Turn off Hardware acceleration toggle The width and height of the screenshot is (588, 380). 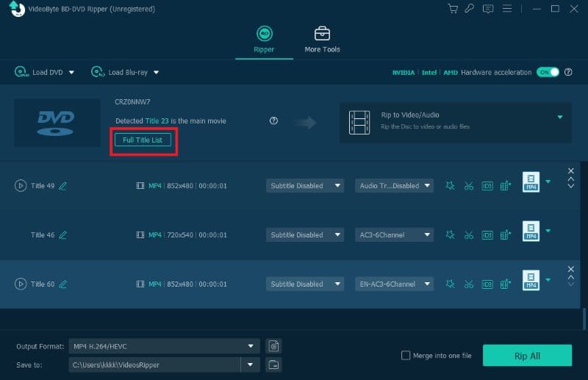coord(548,72)
